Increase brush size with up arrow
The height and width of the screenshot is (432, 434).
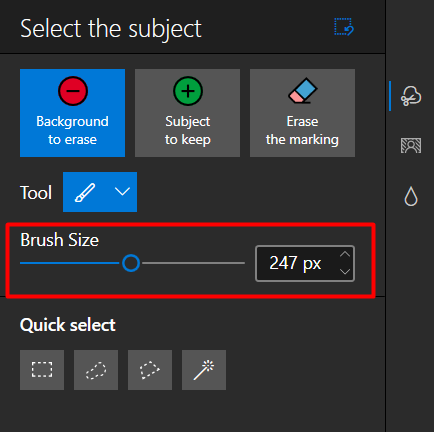coord(345,254)
